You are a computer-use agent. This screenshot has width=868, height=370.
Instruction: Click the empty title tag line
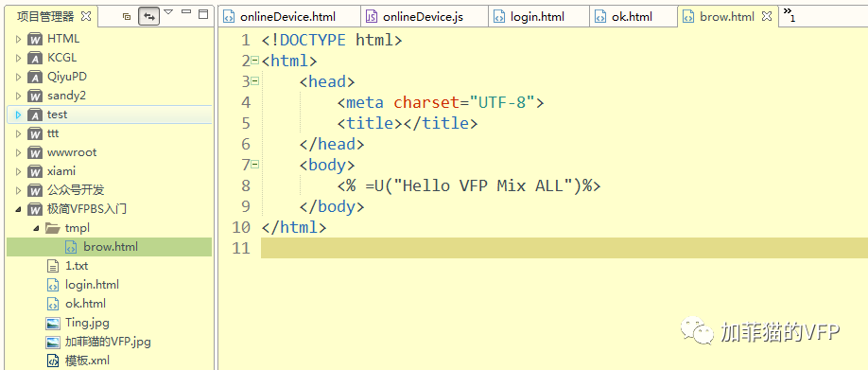click(407, 123)
